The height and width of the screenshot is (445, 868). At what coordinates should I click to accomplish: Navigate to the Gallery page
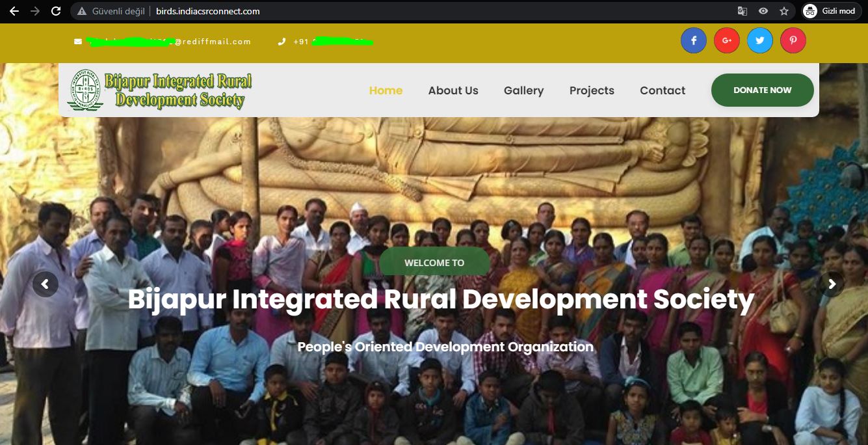(x=523, y=90)
